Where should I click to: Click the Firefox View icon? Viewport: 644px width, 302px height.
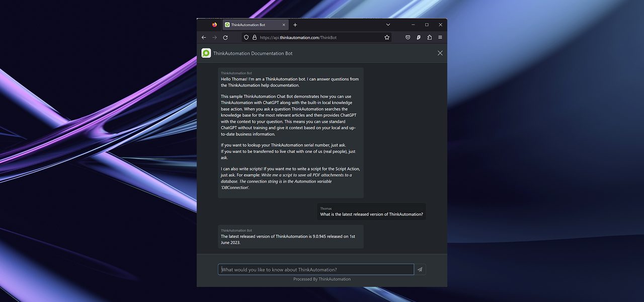[x=215, y=25]
